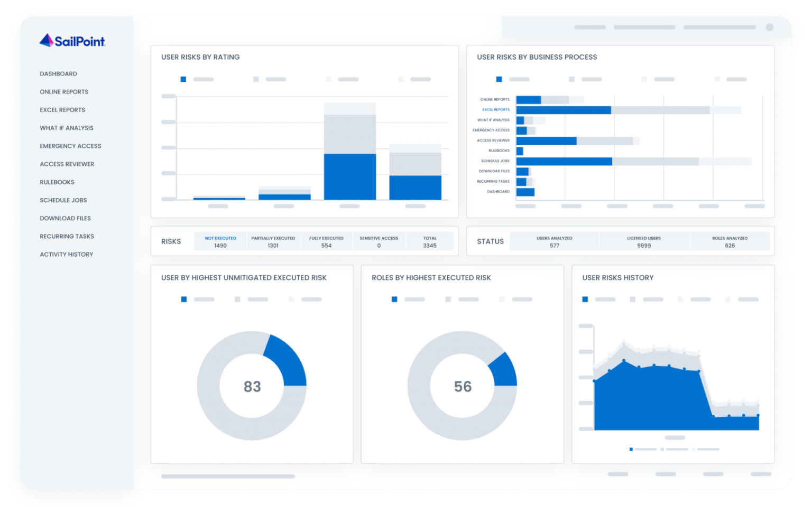Image resolution: width=812 pixels, height=515 pixels.
Task: Toggle the second series in User Risks by Rating legend
Action: [256, 79]
